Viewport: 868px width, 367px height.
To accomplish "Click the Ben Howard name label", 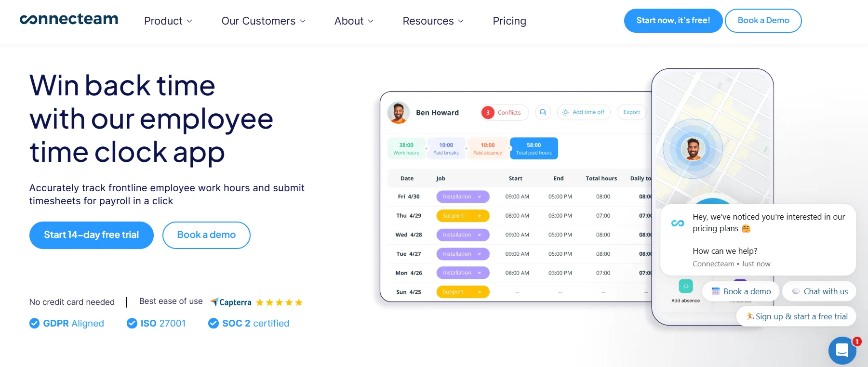I will pos(438,113).
